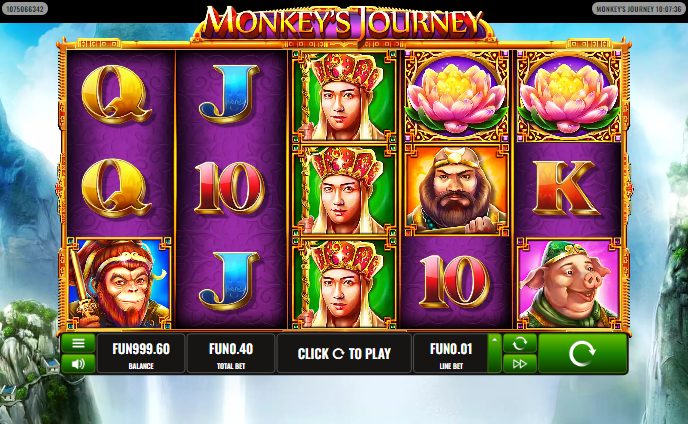Click the top Q symbol on first reel
Viewport: 688px width, 424px height.
[x=117, y=94]
